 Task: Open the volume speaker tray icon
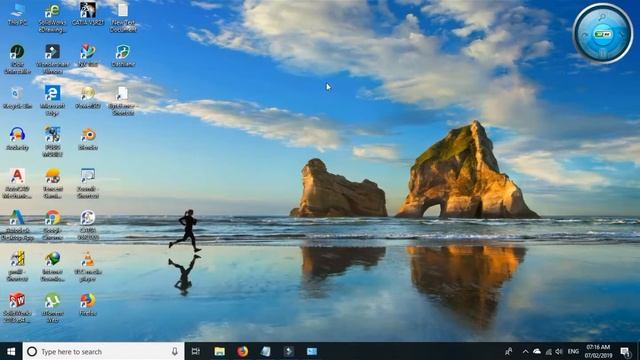pyautogui.click(x=559, y=351)
